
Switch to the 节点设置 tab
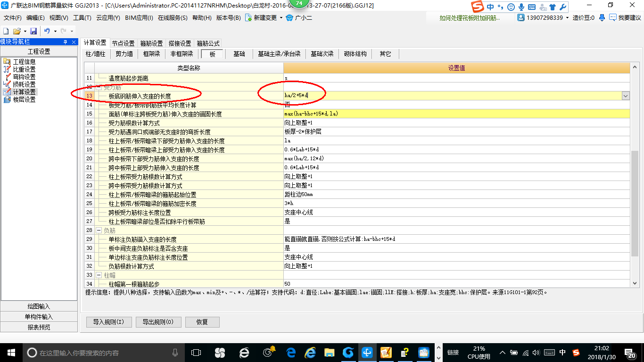tap(123, 43)
